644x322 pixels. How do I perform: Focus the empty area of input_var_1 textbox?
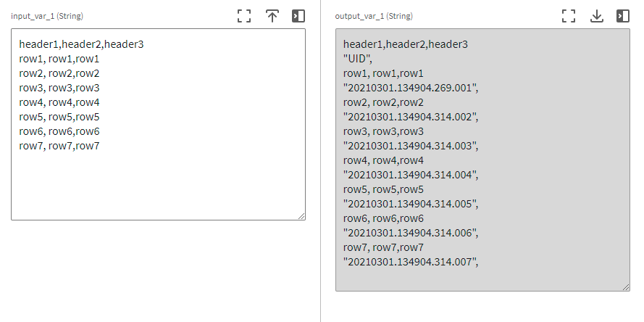(x=158, y=185)
